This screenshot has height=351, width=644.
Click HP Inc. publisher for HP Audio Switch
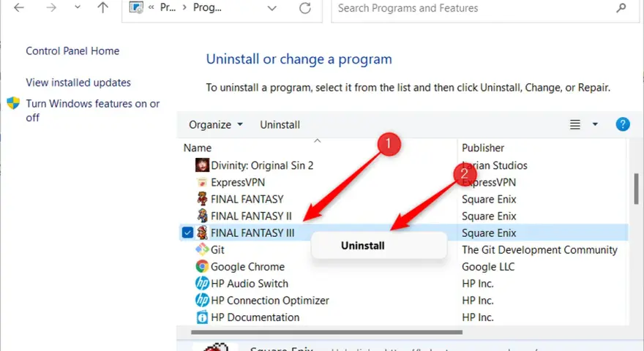pos(478,284)
